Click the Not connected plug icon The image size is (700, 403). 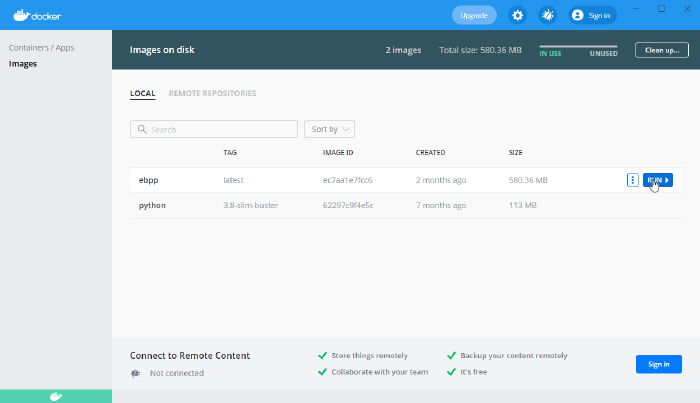pos(136,373)
